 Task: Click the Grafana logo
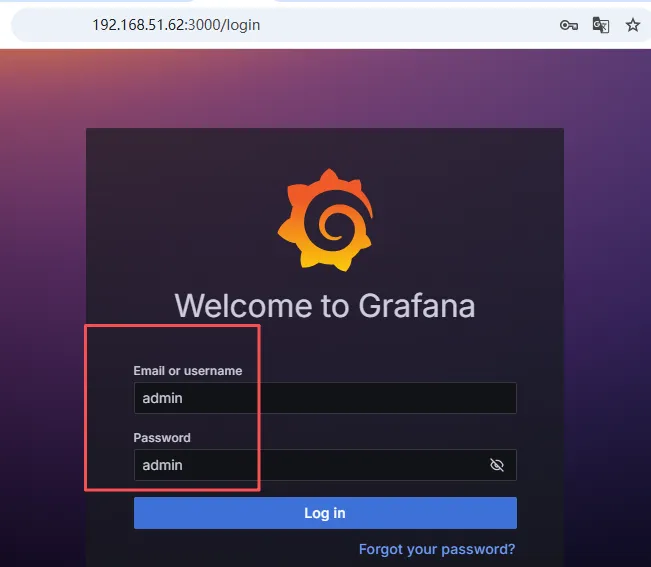click(x=325, y=220)
